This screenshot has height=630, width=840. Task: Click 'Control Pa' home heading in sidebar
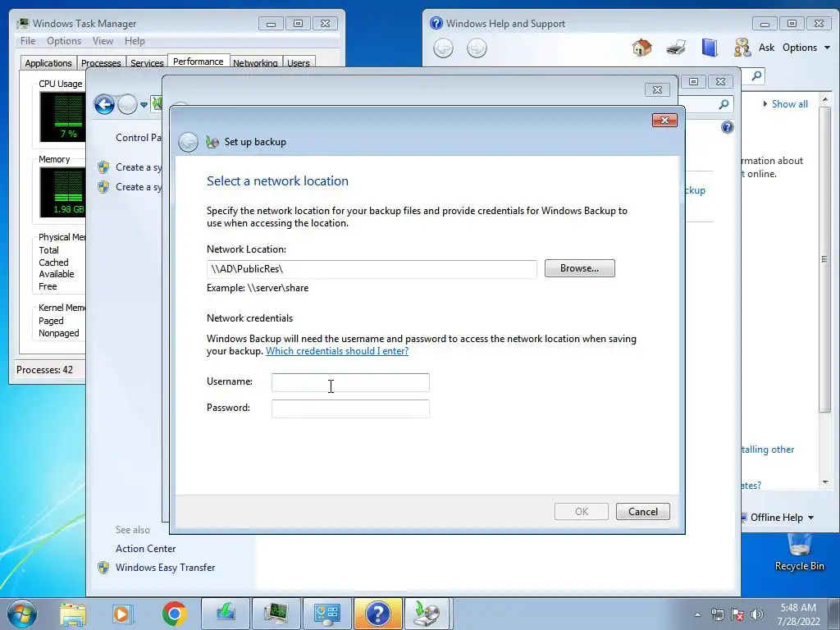(x=138, y=138)
